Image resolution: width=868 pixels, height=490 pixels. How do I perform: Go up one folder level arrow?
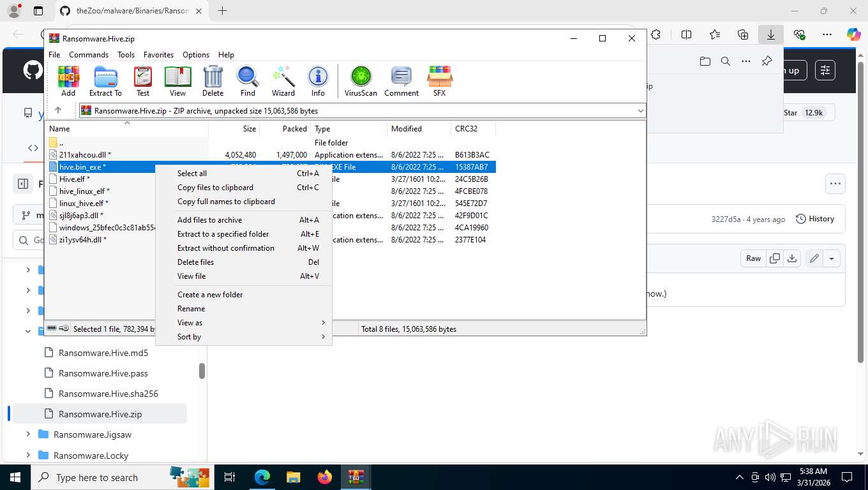click(58, 110)
